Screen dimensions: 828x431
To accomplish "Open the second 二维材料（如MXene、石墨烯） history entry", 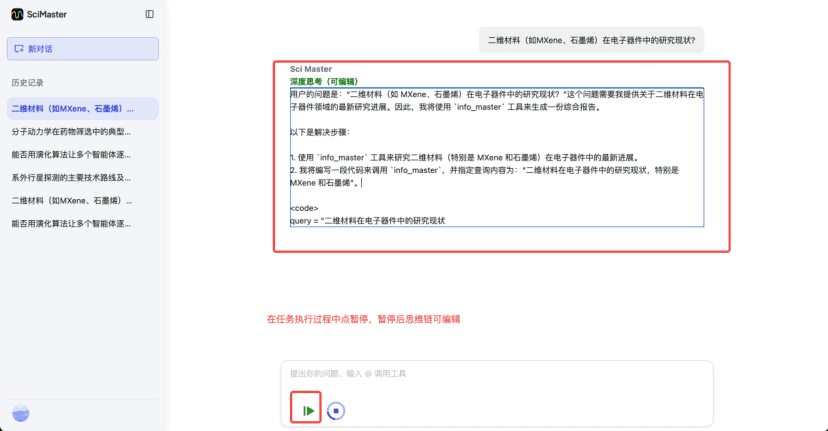I will click(x=71, y=201).
